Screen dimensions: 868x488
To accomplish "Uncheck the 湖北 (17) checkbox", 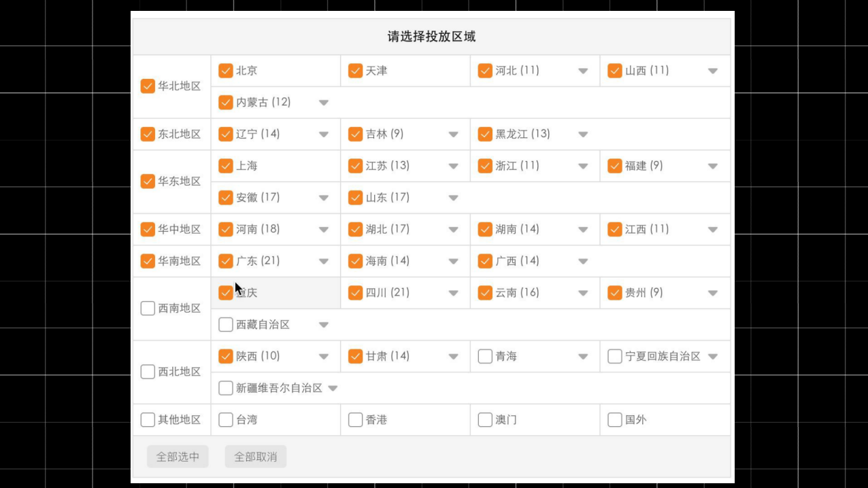I will [x=355, y=229].
